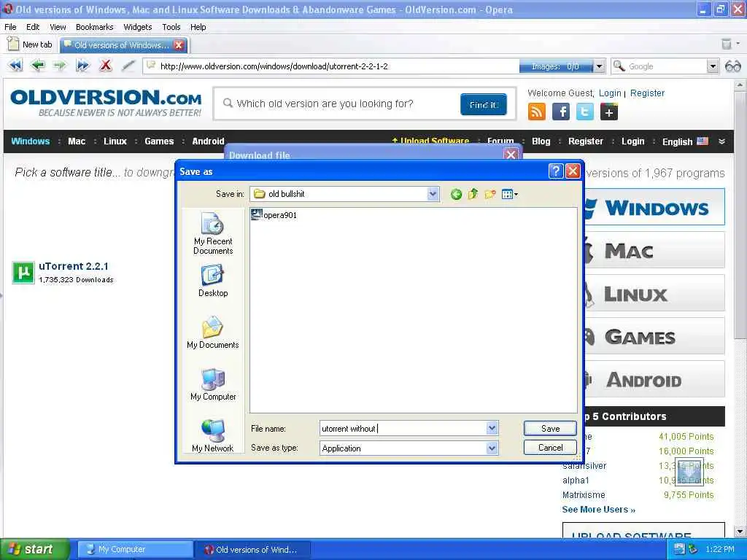
Task: Open uTorrent 2.2.1 link
Action: 74,266
